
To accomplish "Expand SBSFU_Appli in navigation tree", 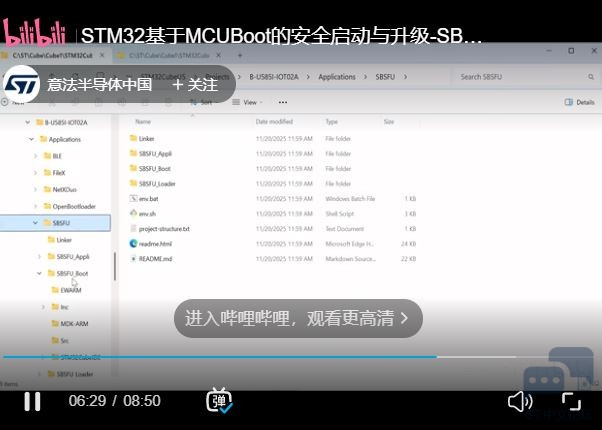I will 39,256.
